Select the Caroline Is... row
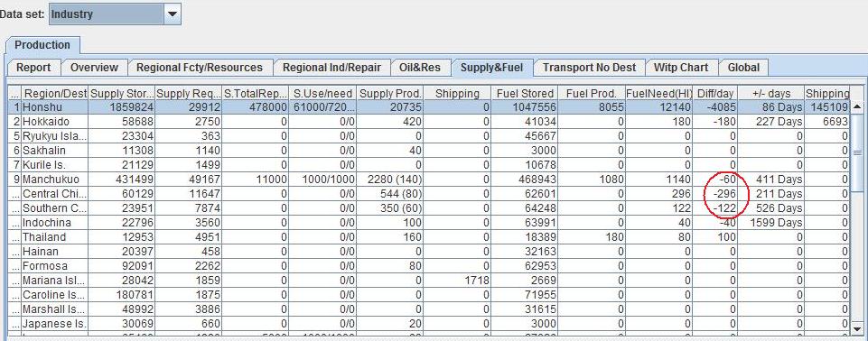The image size is (868, 341). coord(429,295)
